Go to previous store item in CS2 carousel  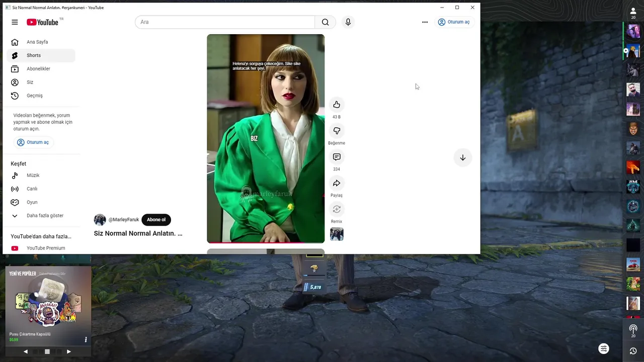click(26, 351)
